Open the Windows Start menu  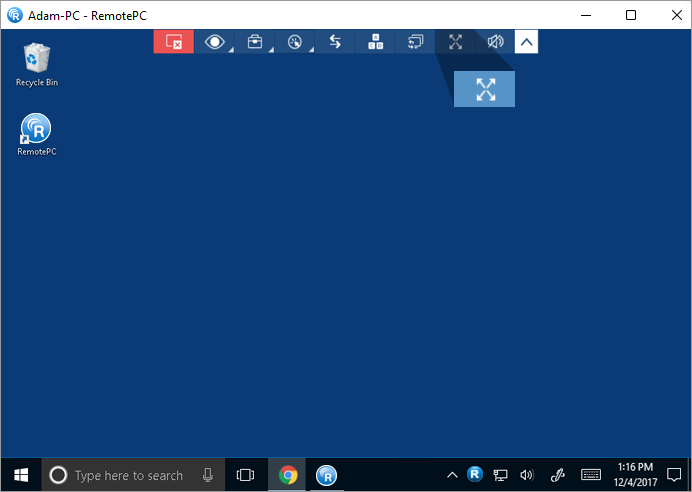coord(20,475)
